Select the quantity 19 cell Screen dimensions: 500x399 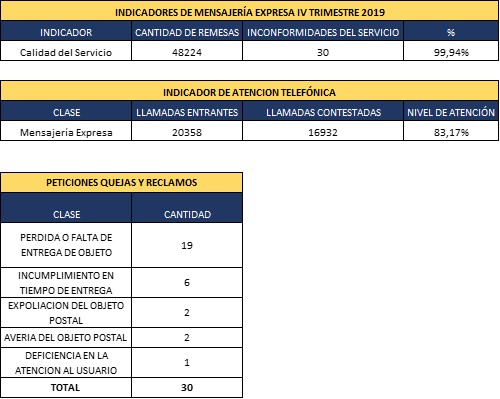click(187, 245)
